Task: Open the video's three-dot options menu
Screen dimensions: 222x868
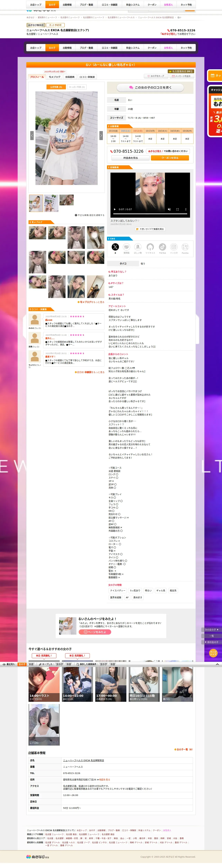Action: click(186, 209)
